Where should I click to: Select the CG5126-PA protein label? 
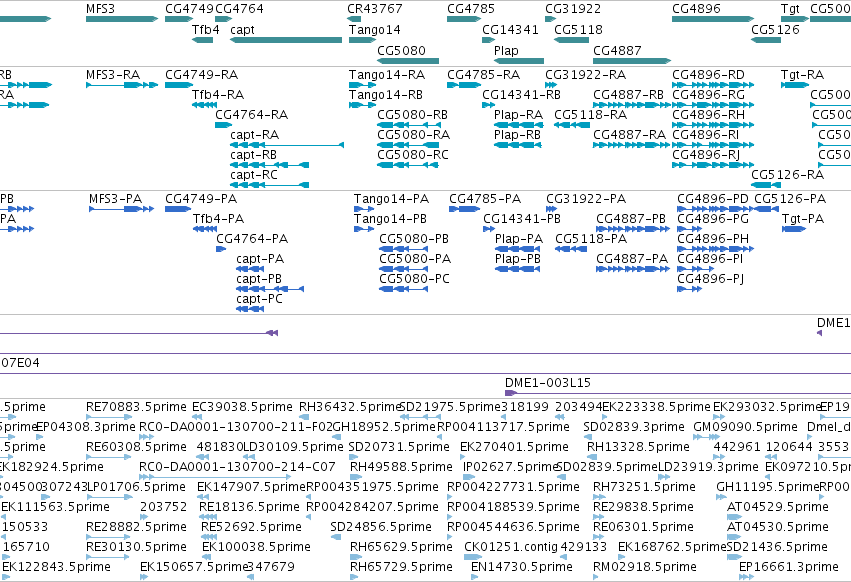pyautogui.click(x=790, y=199)
